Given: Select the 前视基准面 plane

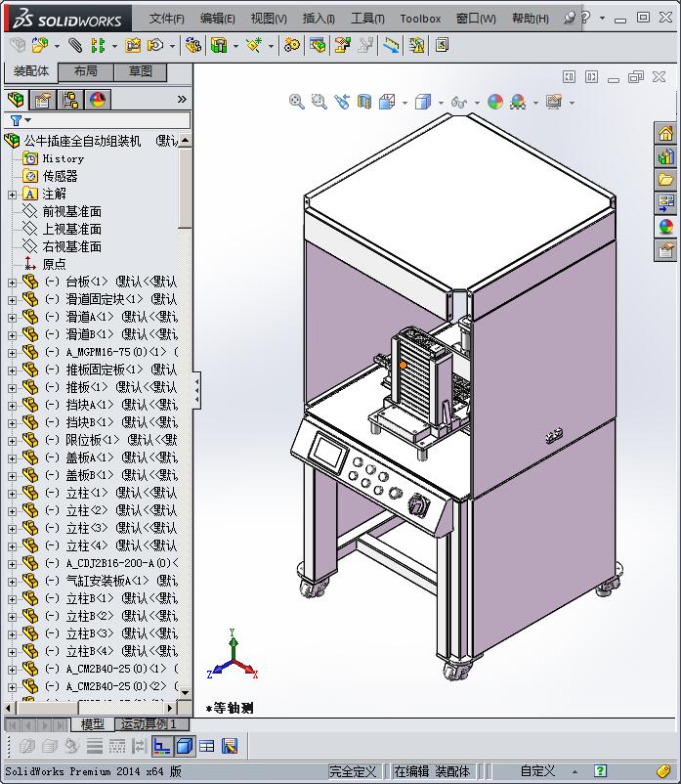Looking at the screenshot, I should [x=72, y=211].
